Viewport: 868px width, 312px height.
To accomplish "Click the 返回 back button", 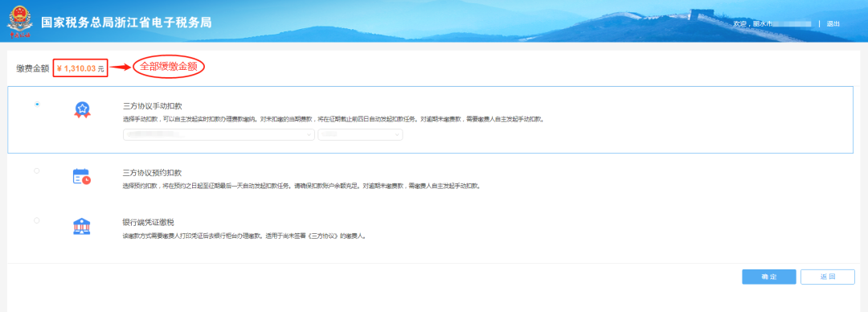I will [x=828, y=277].
